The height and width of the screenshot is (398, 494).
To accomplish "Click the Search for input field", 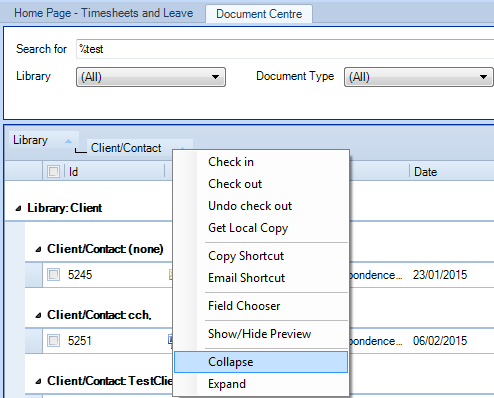I will [x=285, y=49].
